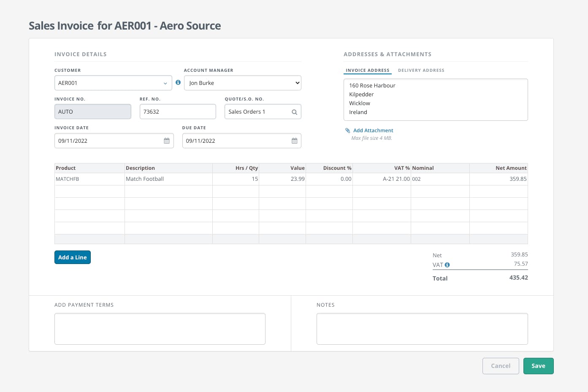Click the Description column header
Image resolution: width=588 pixels, height=392 pixels.
(168, 168)
